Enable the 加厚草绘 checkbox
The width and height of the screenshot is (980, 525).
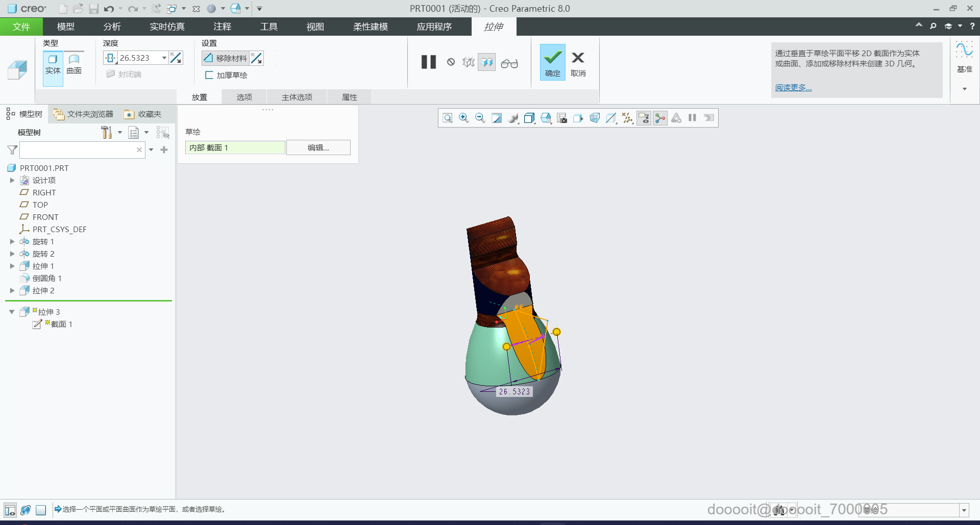coord(209,75)
